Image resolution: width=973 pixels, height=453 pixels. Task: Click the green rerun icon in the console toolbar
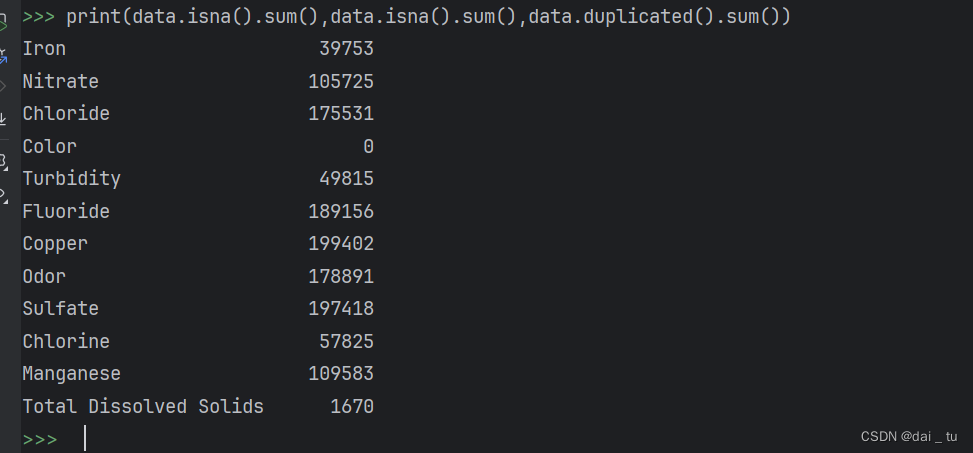(3, 26)
